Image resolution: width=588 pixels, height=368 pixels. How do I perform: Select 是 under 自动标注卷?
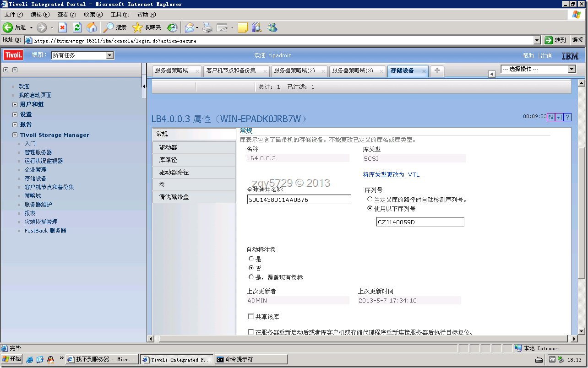point(251,259)
